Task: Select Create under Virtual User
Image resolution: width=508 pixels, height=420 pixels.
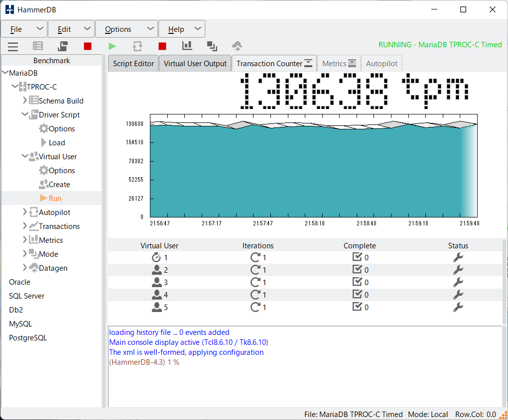Action: point(59,184)
